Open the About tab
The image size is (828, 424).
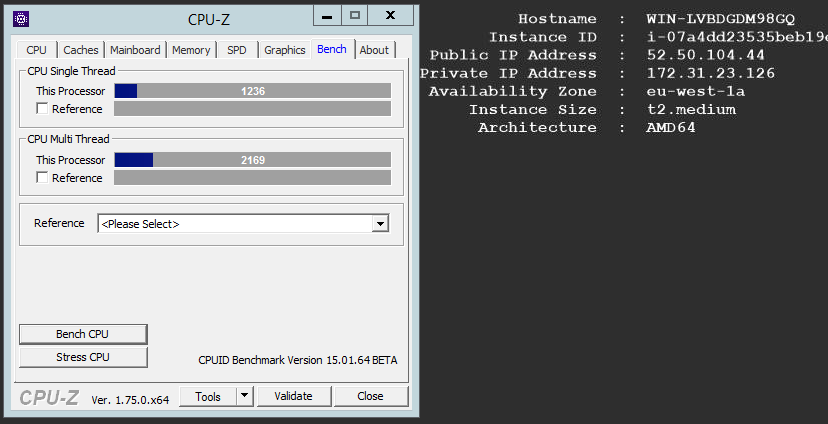pos(374,50)
